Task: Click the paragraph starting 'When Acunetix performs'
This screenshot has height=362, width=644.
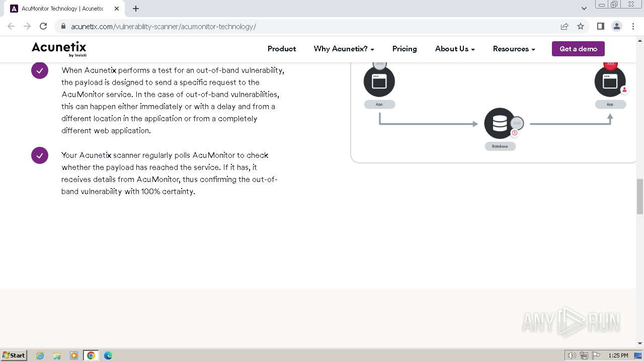Action: (173, 101)
